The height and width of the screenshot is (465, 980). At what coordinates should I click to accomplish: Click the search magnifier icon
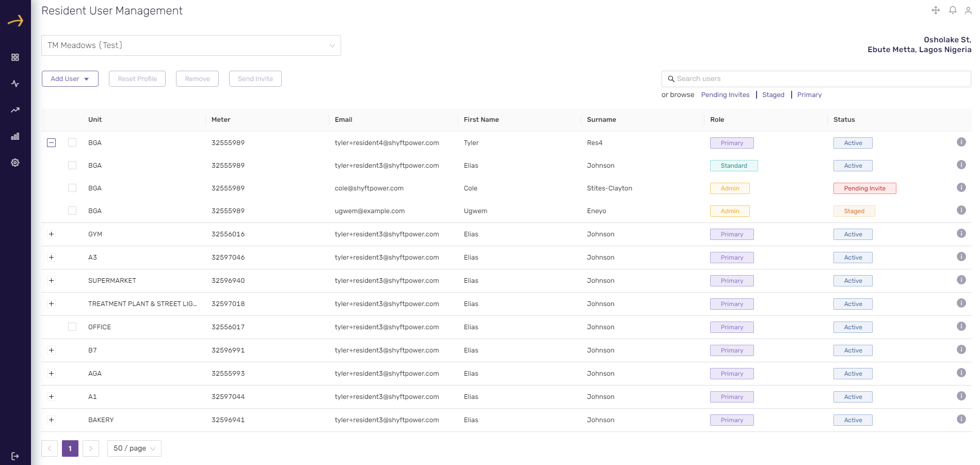(x=671, y=79)
